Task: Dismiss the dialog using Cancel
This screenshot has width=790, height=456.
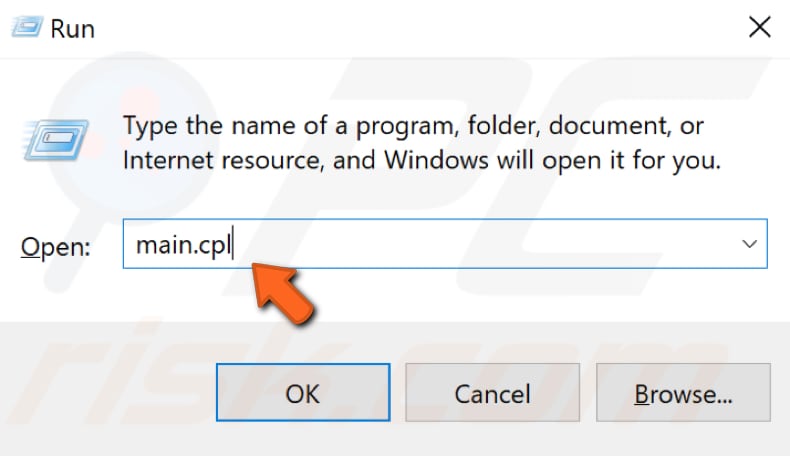Action: (x=492, y=393)
